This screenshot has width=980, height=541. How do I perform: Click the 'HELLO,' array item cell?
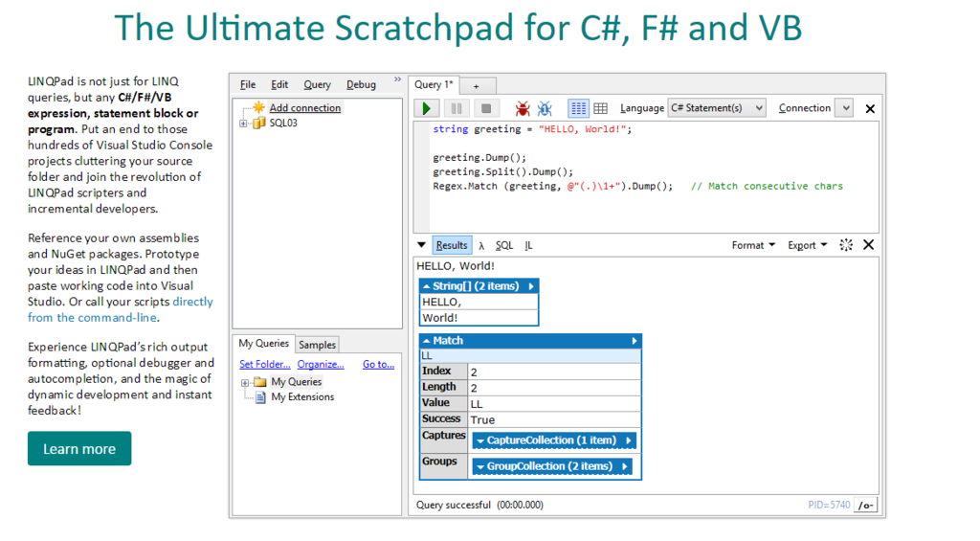click(479, 302)
